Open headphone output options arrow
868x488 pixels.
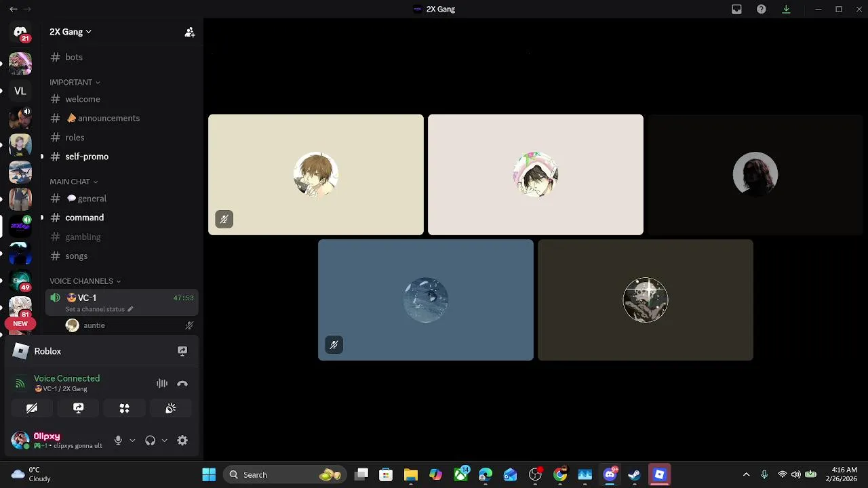[164, 441]
